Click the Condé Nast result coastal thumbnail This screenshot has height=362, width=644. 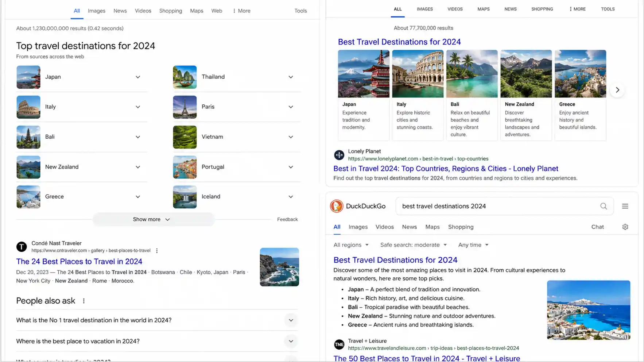[279, 267]
